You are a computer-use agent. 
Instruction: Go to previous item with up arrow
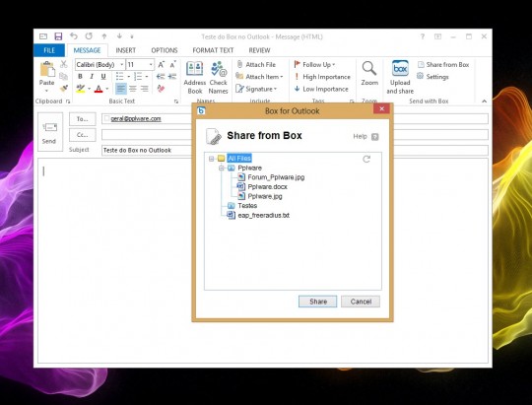point(104,36)
